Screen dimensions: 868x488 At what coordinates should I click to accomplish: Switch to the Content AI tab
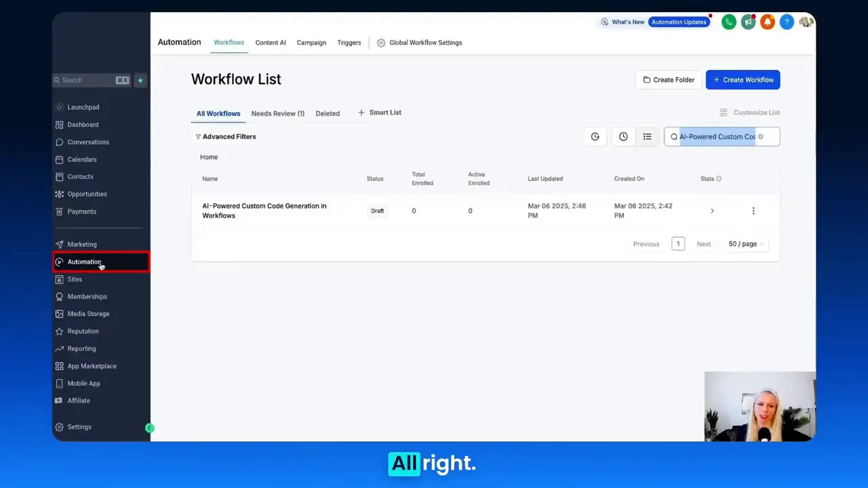[271, 43]
